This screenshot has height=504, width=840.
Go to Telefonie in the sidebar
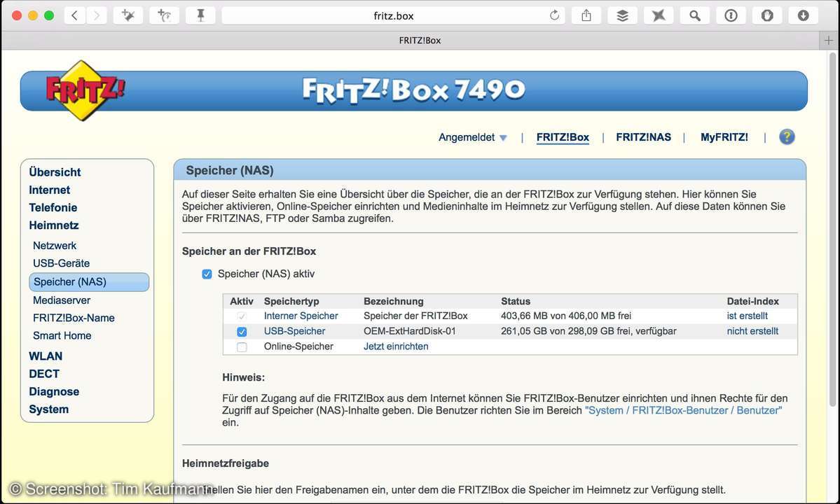[x=53, y=208]
